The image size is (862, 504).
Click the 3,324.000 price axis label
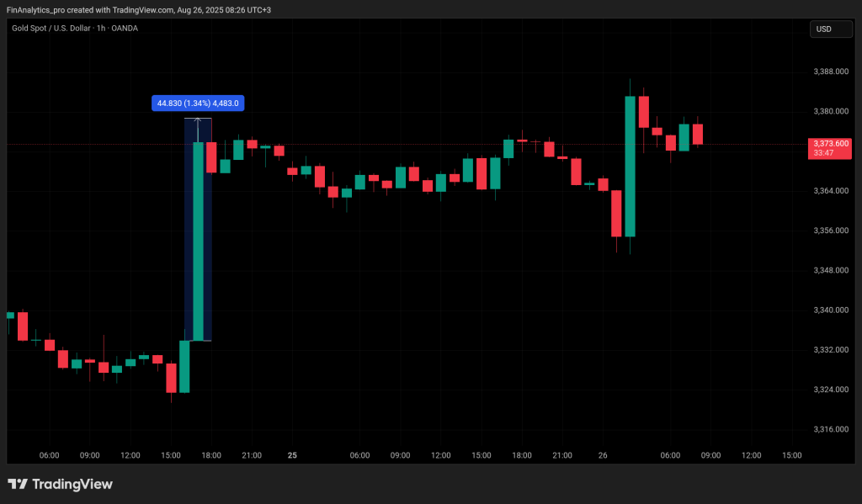(831, 389)
